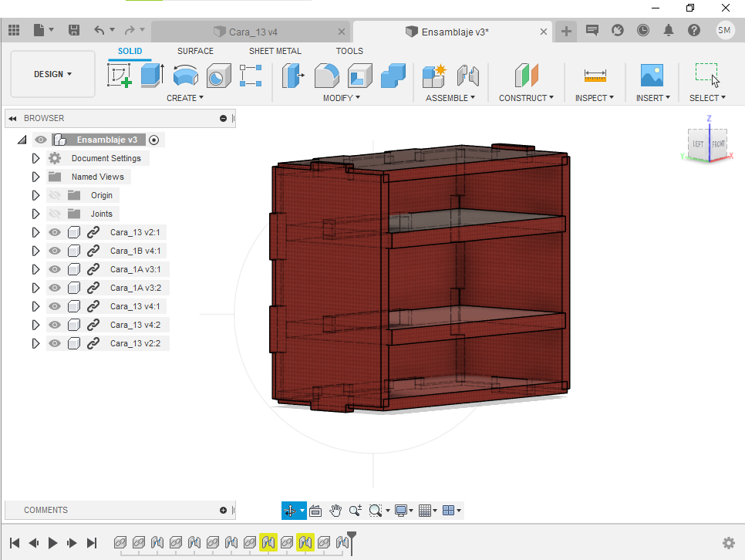Image resolution: width=745 pixels, height=560 pixels.
Task: Click the Insert image icon
Action: (x=652, y=75)
